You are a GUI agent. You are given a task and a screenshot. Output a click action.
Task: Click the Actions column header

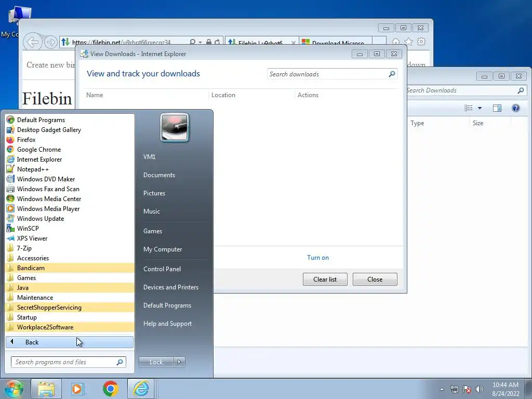(308, 95)
